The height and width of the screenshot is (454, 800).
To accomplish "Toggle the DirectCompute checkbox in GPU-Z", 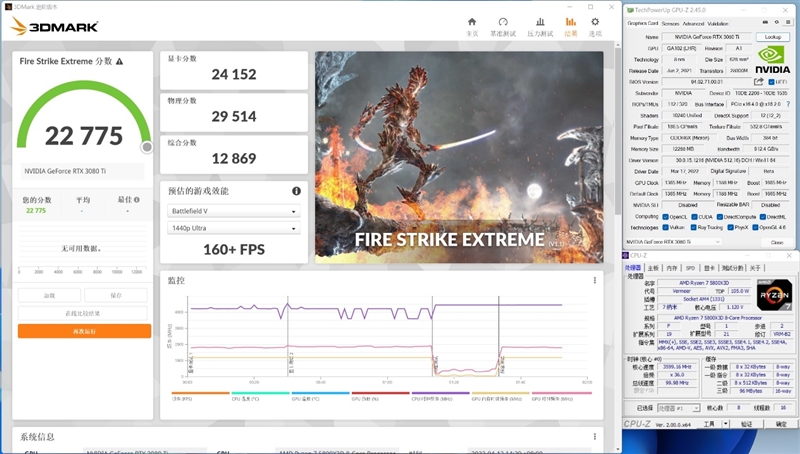I will 719,217.
